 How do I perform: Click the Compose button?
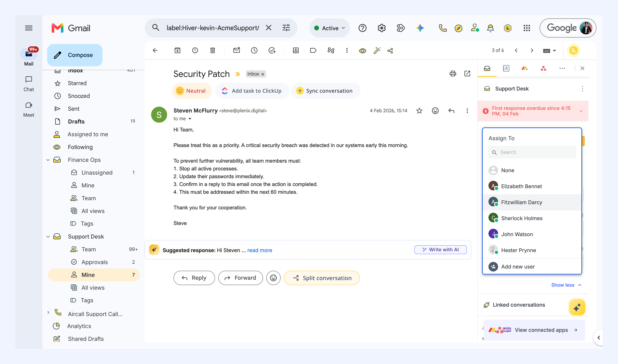pos(75,55)
